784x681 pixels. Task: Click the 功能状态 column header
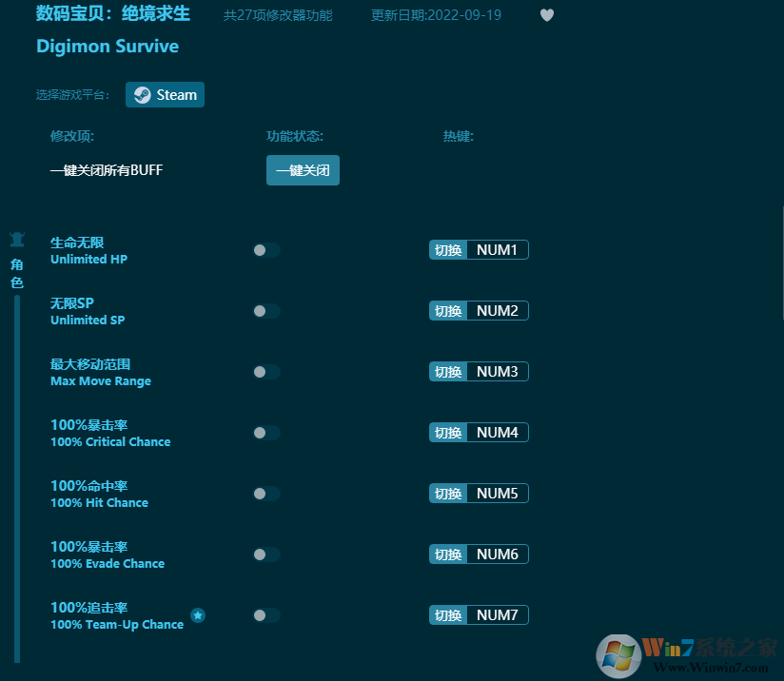point(295,137)
